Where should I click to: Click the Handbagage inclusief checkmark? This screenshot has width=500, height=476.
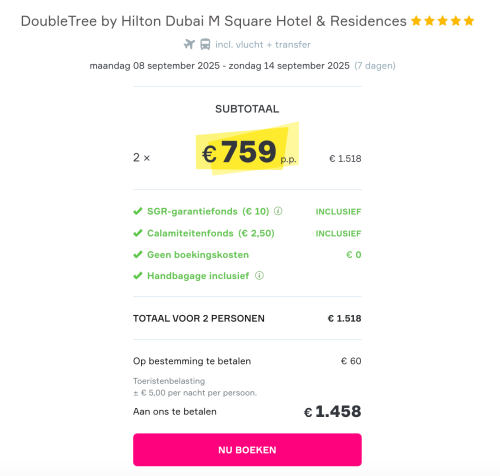pyautogui.click(x=138, y=276)
